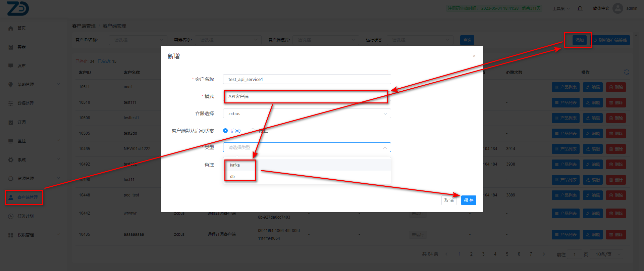This screenshot has width=644, height=271.
Task: Choose db from the type list
Action: [232, 177]
